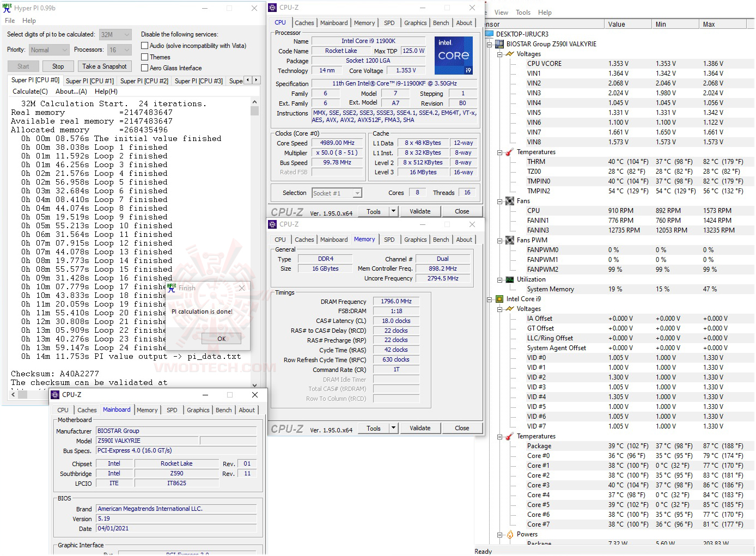Image resolution: width=756 pixels, height=556 pixels.
Task: Click the Hyper PI title bar icon
Action: click(7, 8)
